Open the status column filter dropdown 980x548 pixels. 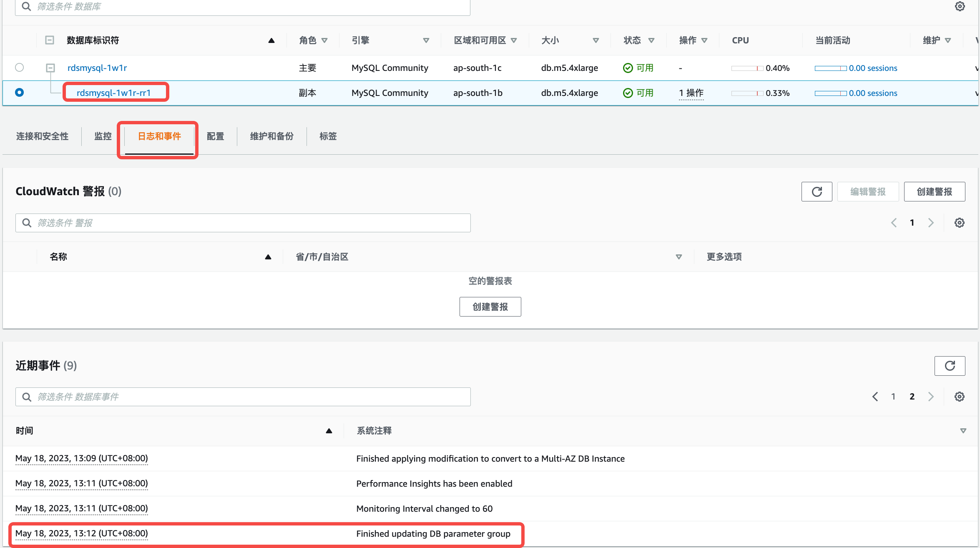pyautogui.click(x=651, y=40)
